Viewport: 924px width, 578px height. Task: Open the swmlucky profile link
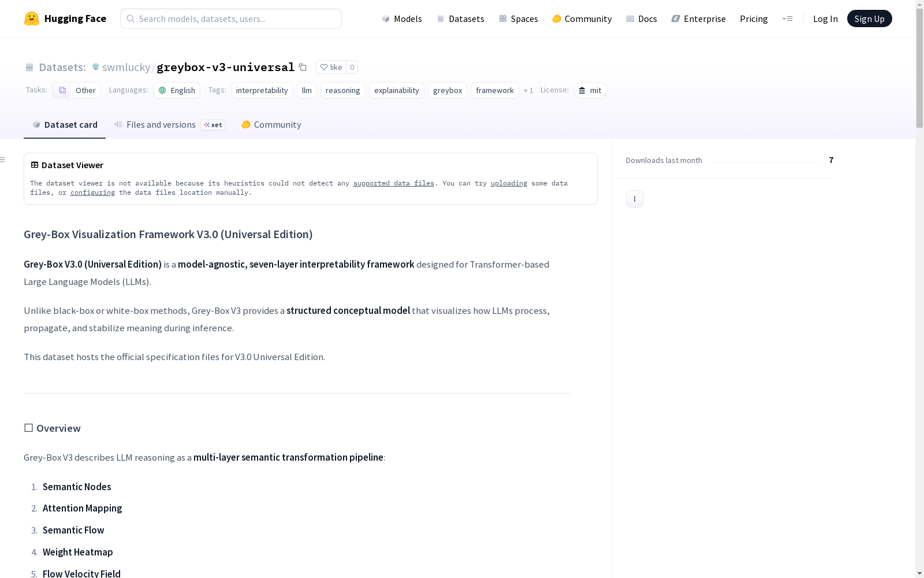pos(126,67)
